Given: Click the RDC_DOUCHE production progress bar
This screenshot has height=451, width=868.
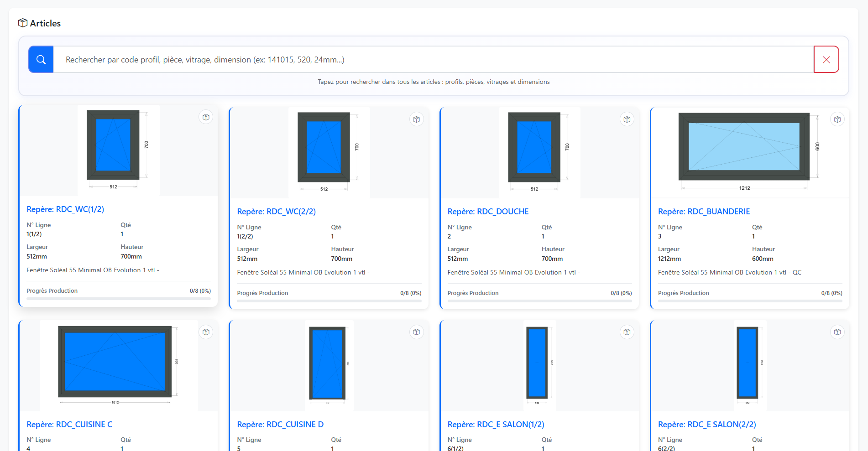Looking at the screenshot, I should (539, 301).
